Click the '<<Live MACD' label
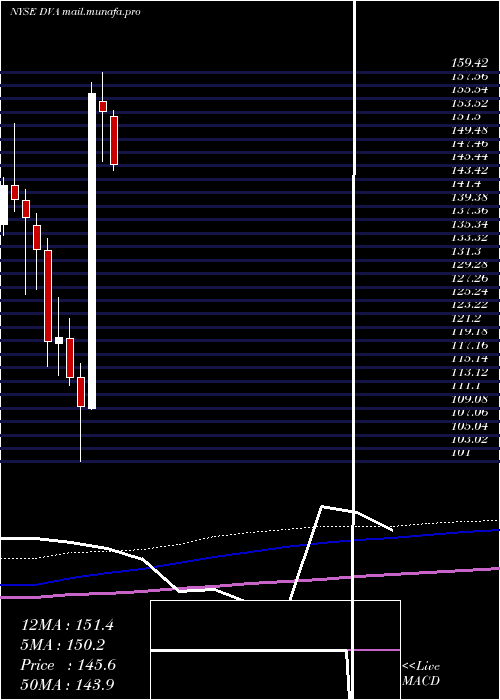Image resolution: width=500 pixels, height=700 pixels. click(421, 674)
